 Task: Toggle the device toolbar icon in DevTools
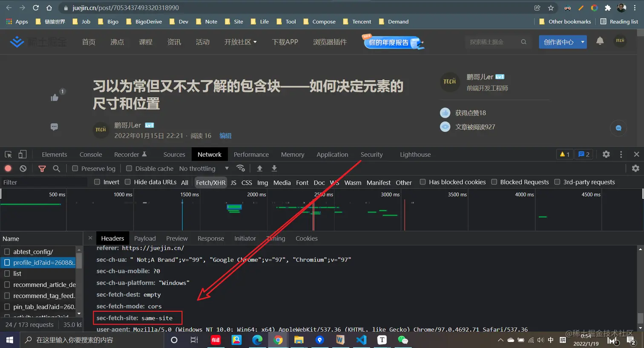(x=23, y=154)
